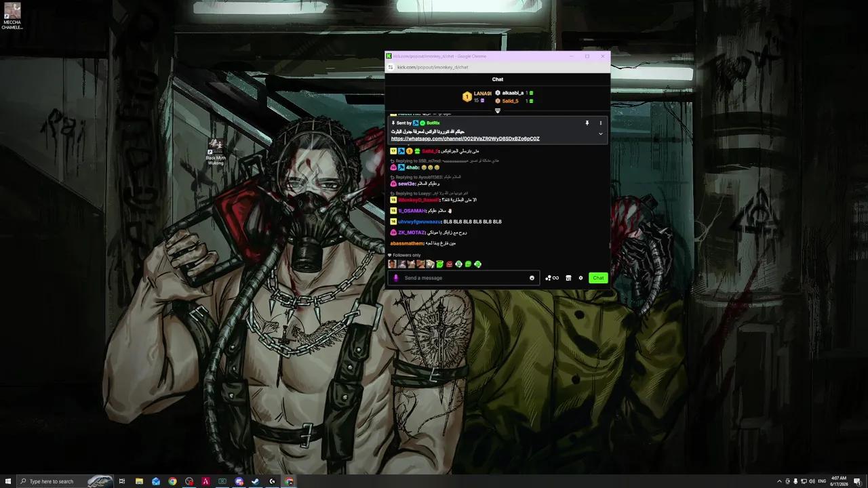Select first emote in quick emote row
Image resolution: width=868 pixels, height=488 pixels.
392,264
